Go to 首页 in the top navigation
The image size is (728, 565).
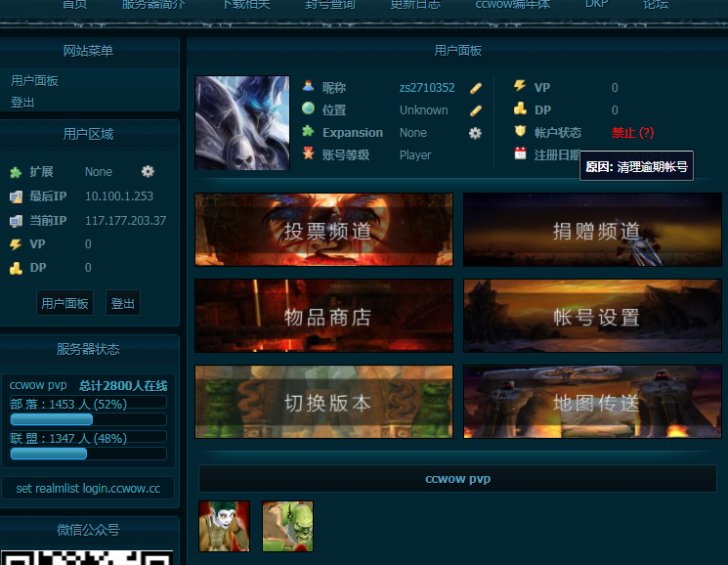[x=74, y=5]
